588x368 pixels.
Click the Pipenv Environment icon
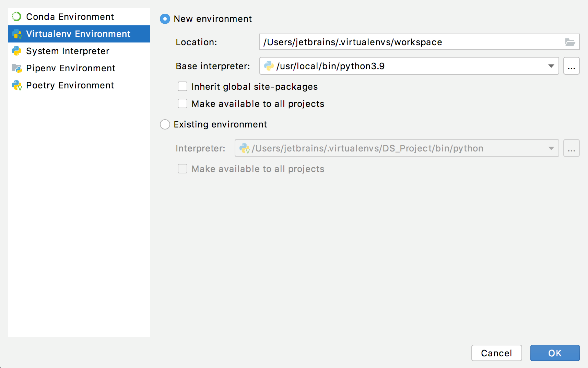pos(16,68)
